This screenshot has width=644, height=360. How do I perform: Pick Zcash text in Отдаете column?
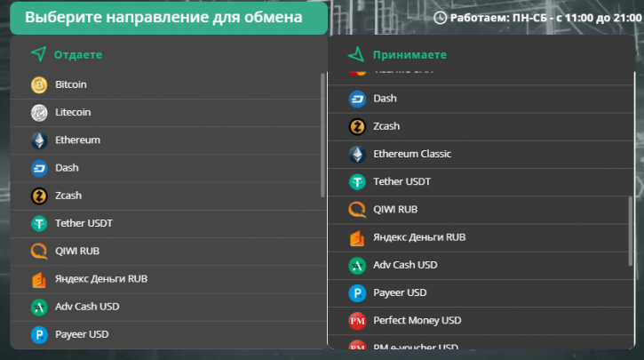point(68,196)
